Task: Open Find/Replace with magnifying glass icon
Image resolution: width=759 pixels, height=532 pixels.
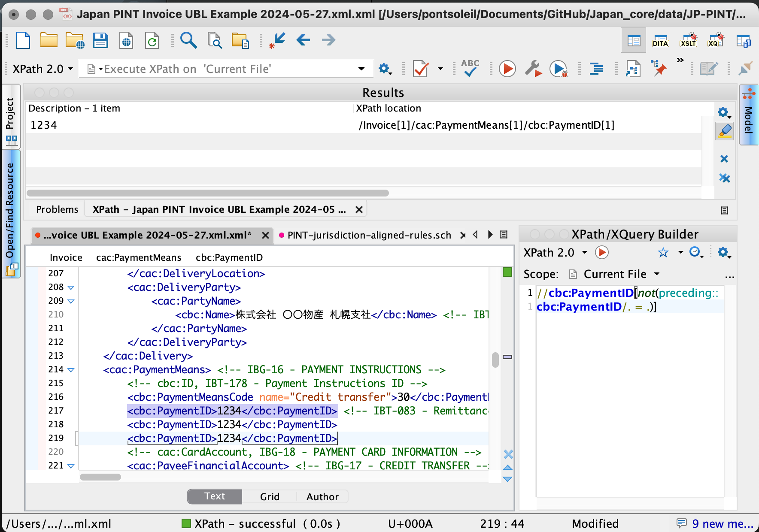Action: [188, 40]
